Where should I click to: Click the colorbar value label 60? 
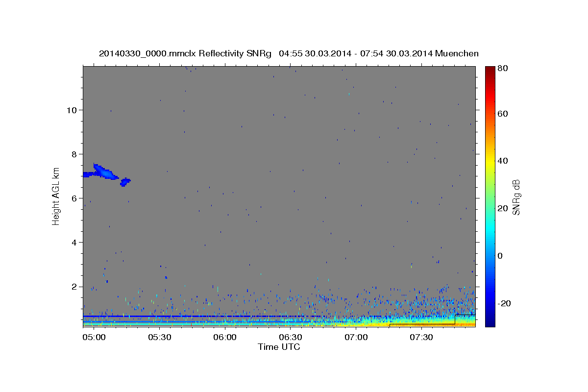pyautogui.click(x=502, y=114)
